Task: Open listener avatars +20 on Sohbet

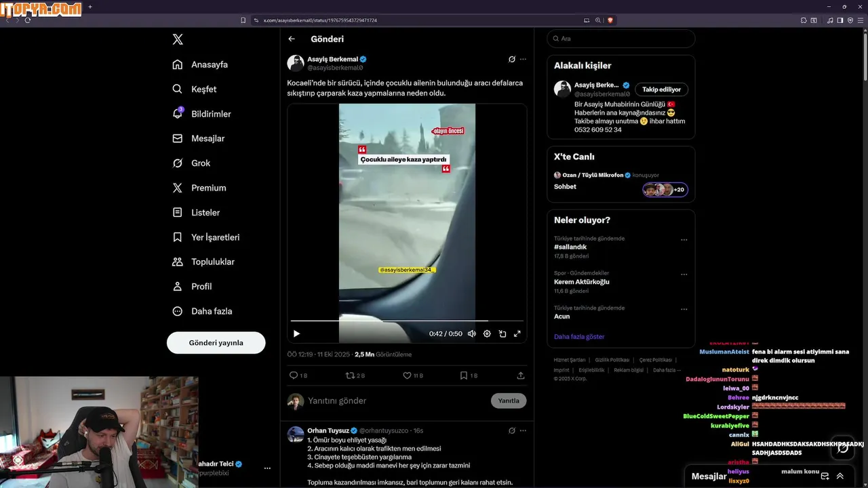Action: (665, 190)
